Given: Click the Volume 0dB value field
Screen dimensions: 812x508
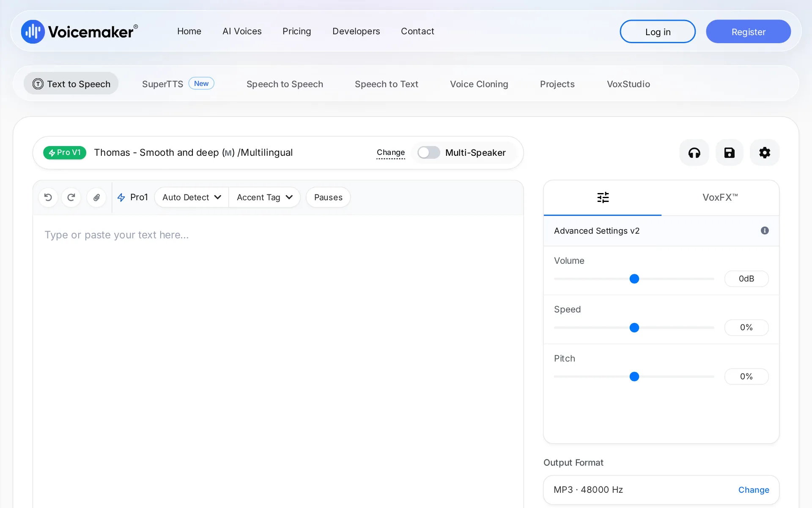Looking at the screenshot, I should pos(746,279).
